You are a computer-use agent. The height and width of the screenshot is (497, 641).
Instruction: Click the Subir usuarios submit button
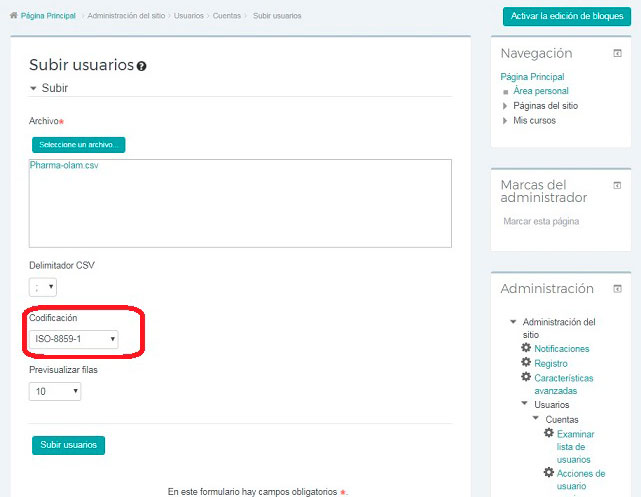[x=68, y=445]
